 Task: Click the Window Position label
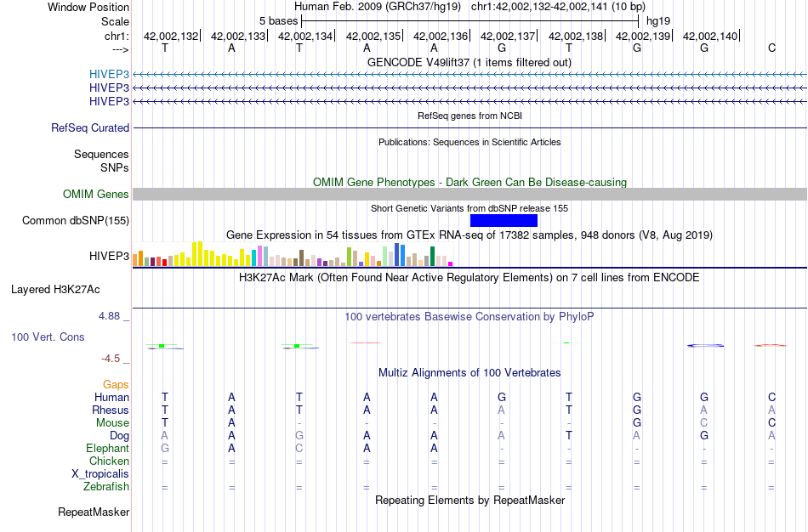88,7
